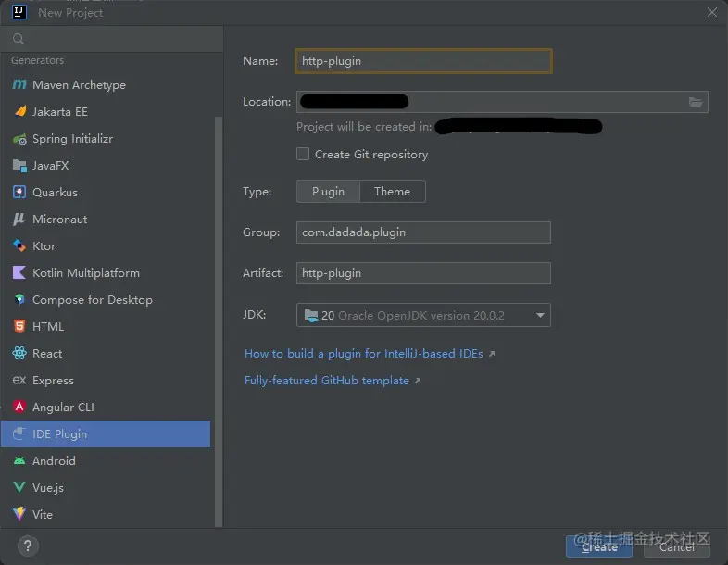This screenshot has width=728, height=565.
Task: Focus the project Name field
Action: point(423,61)
